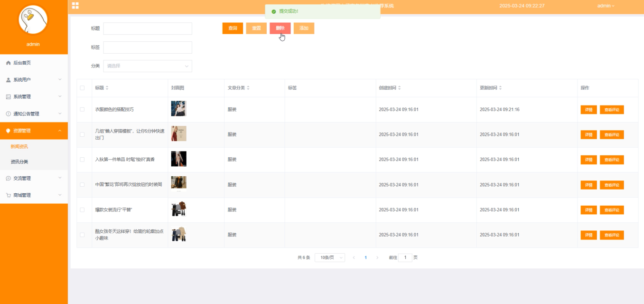Click the 查询 search button
The width and height of the screenshot is (644, 304).
point(233,28)
